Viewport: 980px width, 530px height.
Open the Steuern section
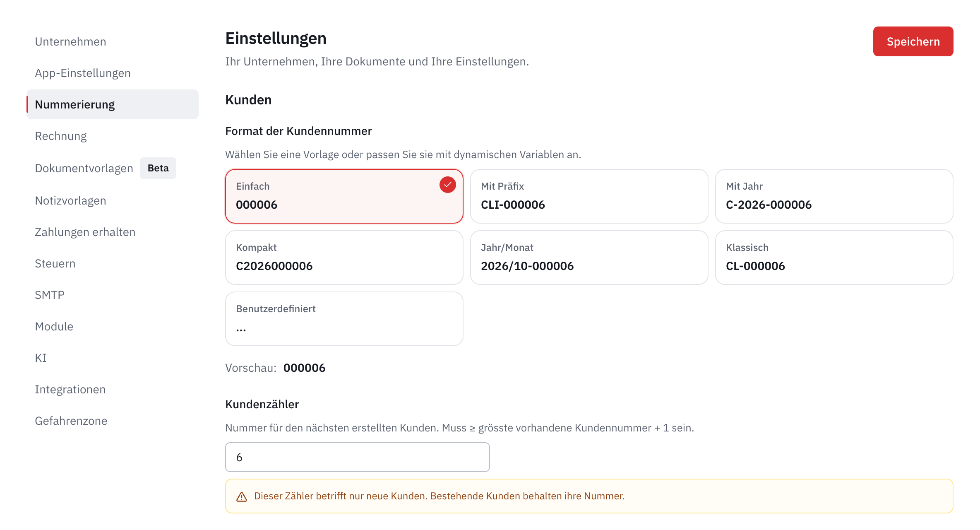pyautogui.click(x=112, y=263)
